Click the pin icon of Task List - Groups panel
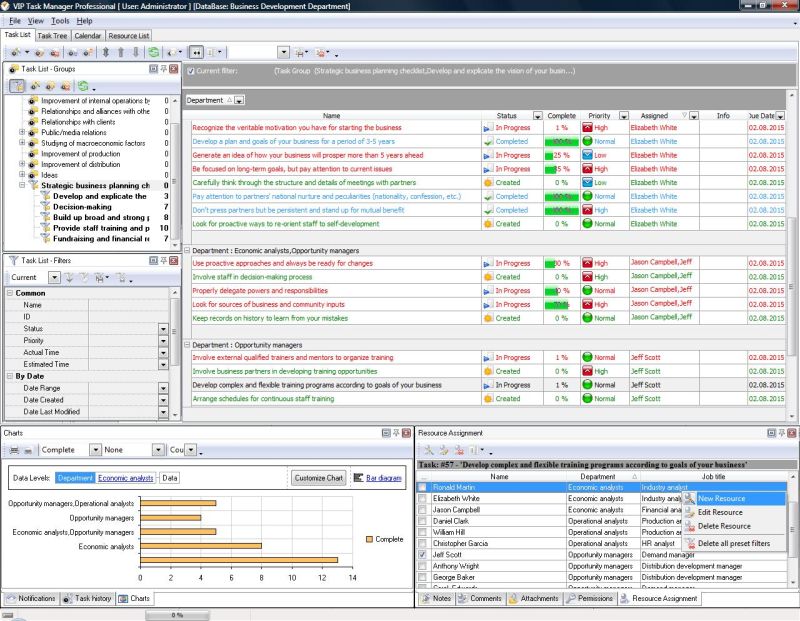This screenshot has height=621, width=800. [164, 69]
